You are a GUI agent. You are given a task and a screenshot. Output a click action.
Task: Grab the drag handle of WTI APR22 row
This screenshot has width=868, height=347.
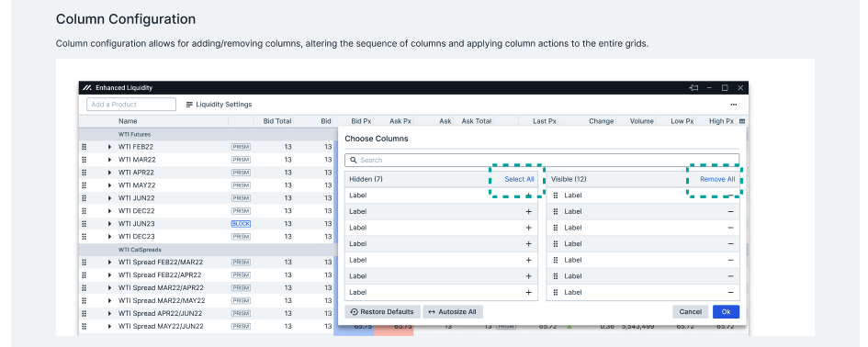pos(85,173)
